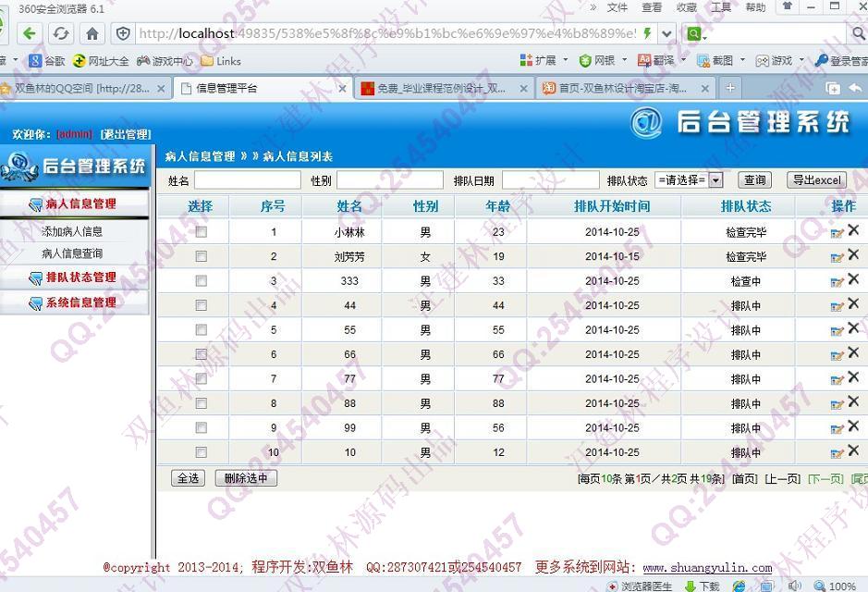
Task: Tick the checkbox for row 1 小林林
Action: click(x=201, y=232)
